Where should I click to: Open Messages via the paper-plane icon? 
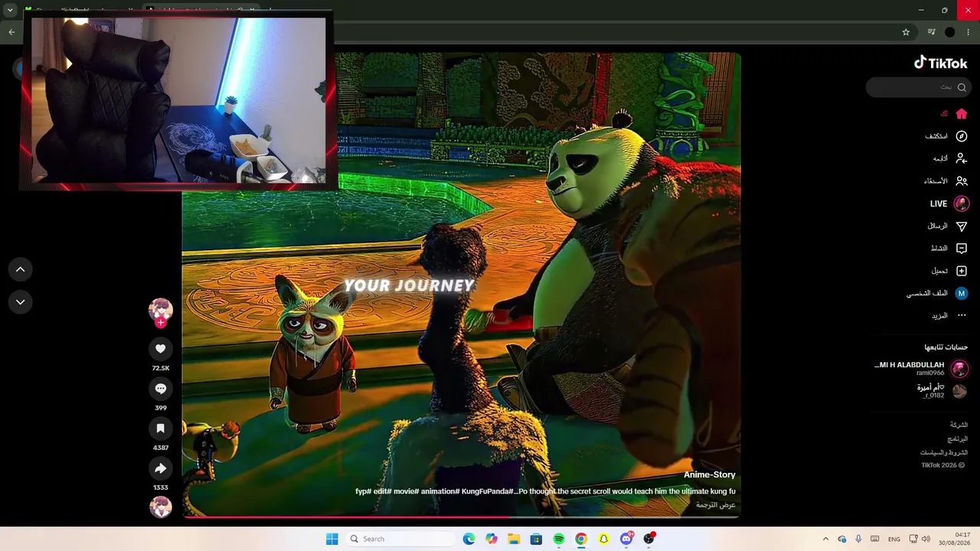(962, 227)
